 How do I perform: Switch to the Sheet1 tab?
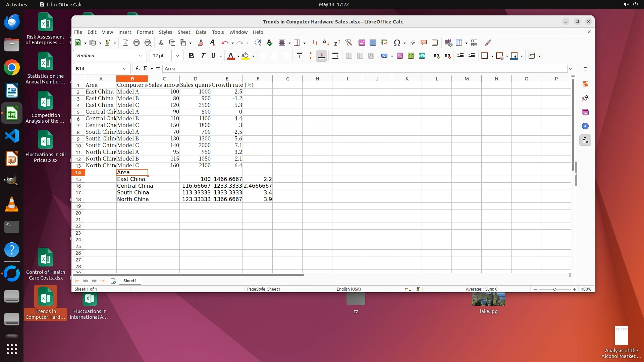(130, 281)
